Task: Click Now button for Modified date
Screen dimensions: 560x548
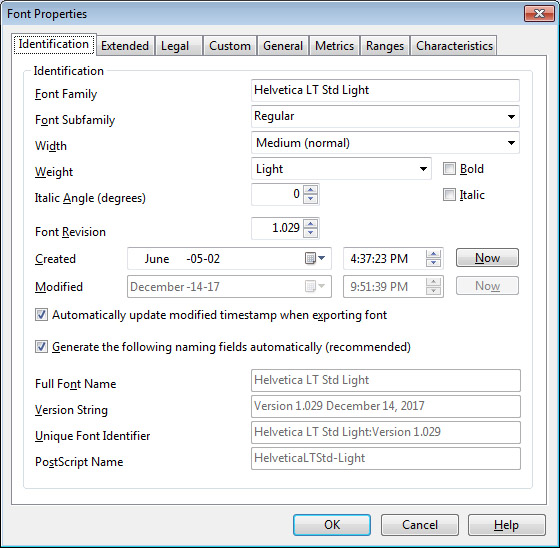Action: [487, 286]
